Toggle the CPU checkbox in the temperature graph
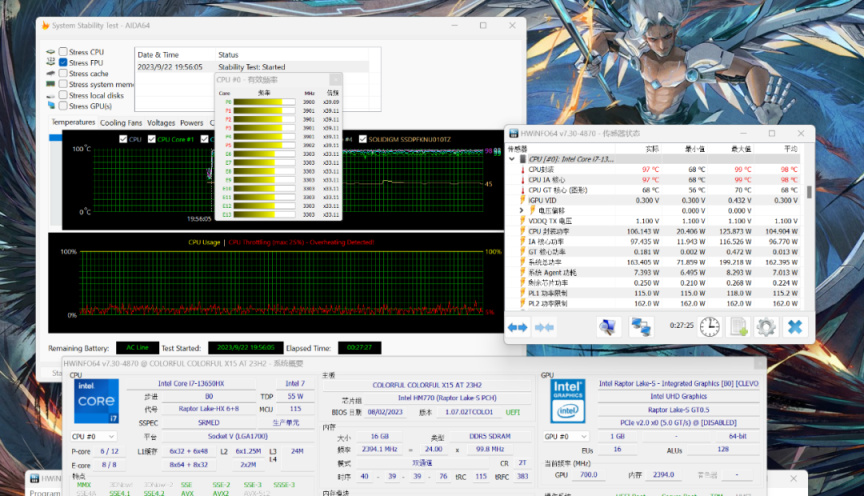The width and height of the screenshot is (864, 496). pos(123,139)
